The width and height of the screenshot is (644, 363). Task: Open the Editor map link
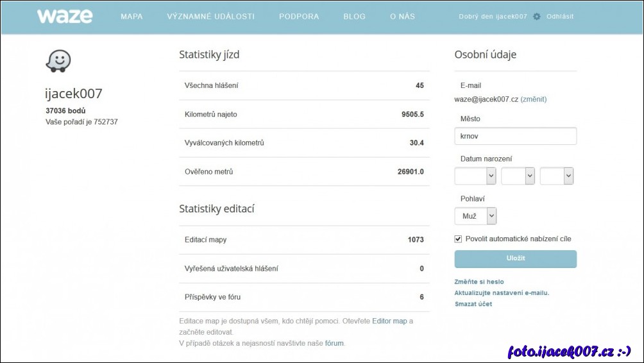click(389, 321)
